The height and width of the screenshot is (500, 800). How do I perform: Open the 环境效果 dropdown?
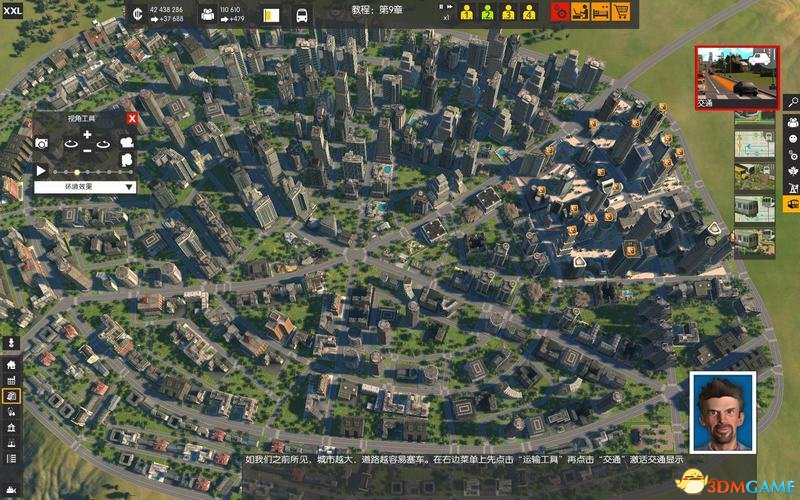[x=85, y=187]
